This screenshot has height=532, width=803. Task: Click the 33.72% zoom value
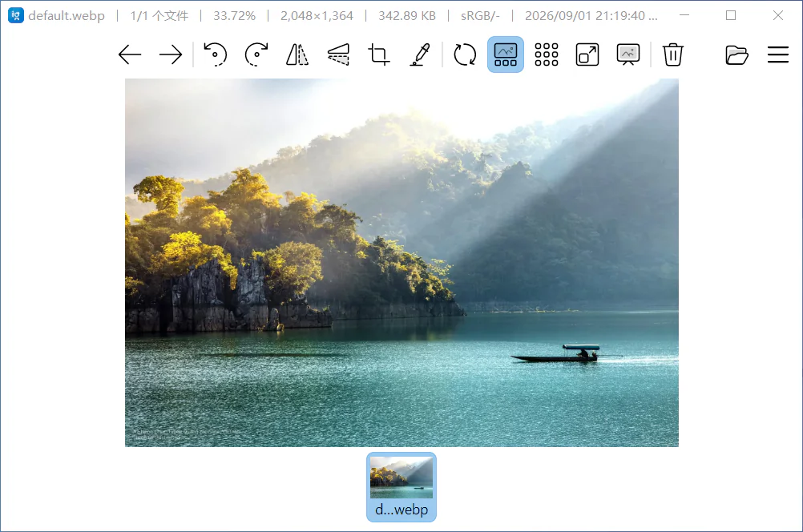point(235,16)
